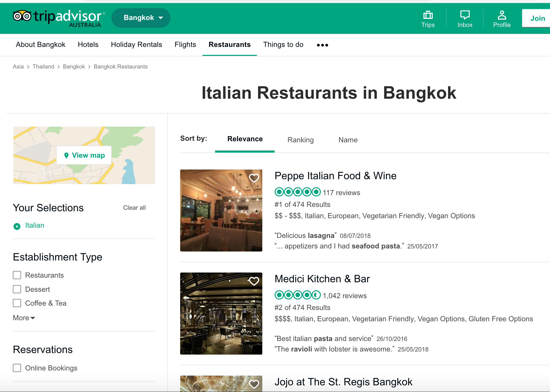Screen dimensions: 550x392
Task: Sort results by Relevance
Action: pyautogui.click(x=245, y=139)
